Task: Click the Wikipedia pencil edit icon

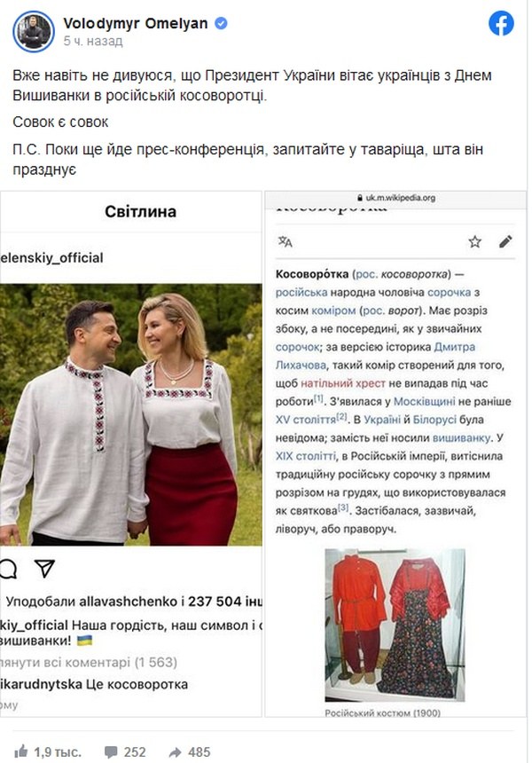Action: coord(505,241)
